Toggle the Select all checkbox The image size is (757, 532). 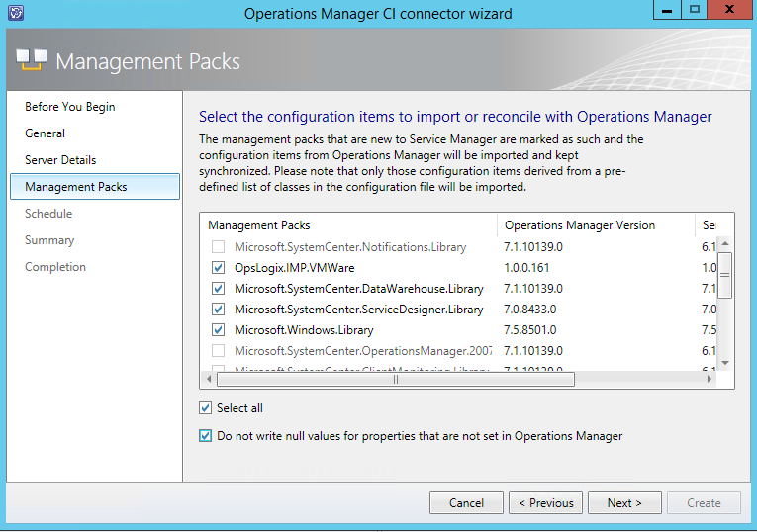(x=206, y=408)
